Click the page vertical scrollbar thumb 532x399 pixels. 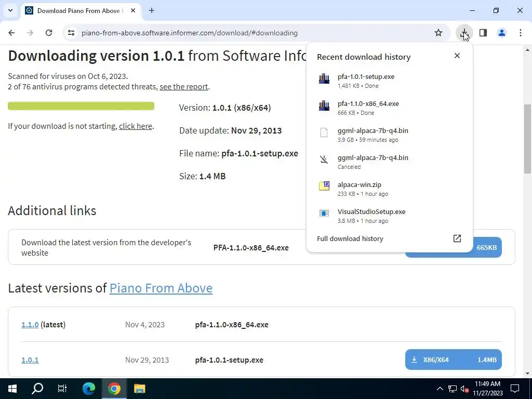click(x=527, y=139)
